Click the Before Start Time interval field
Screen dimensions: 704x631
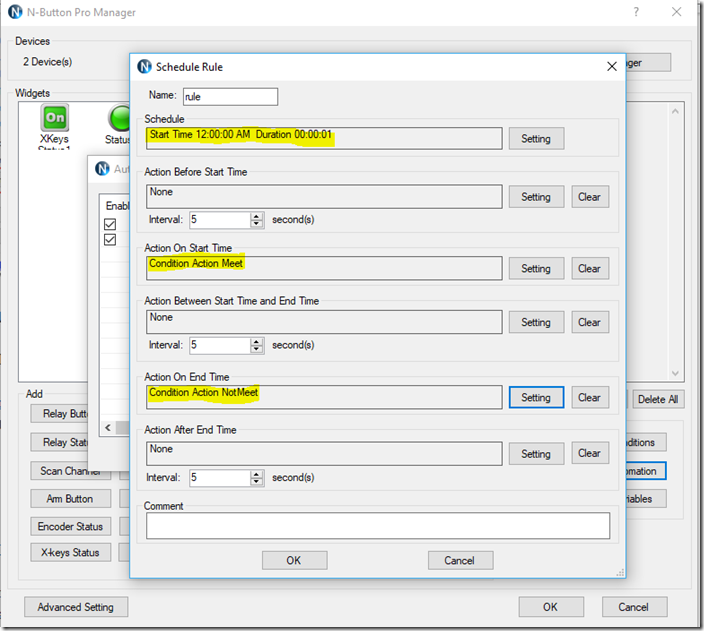(x=220, y=220)
